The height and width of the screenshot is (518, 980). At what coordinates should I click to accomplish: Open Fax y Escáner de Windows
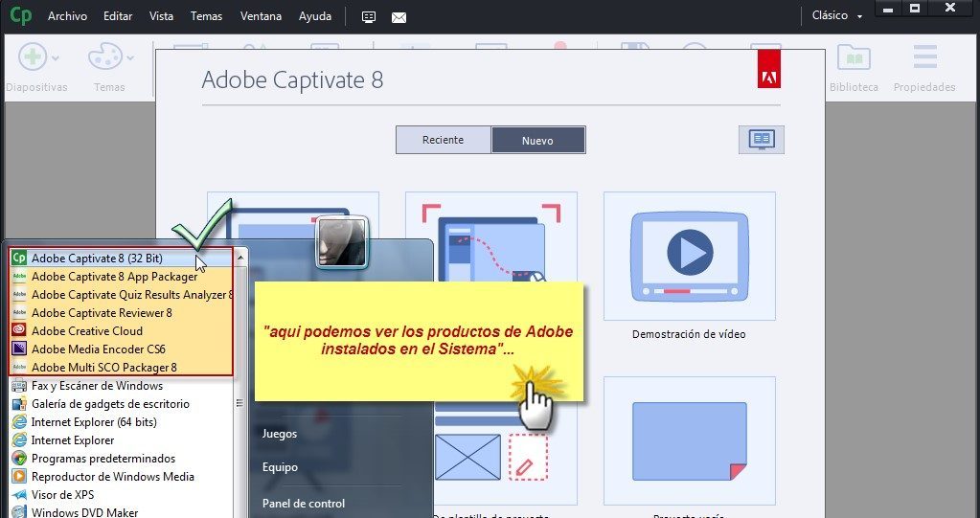click(x=122, y=386)
